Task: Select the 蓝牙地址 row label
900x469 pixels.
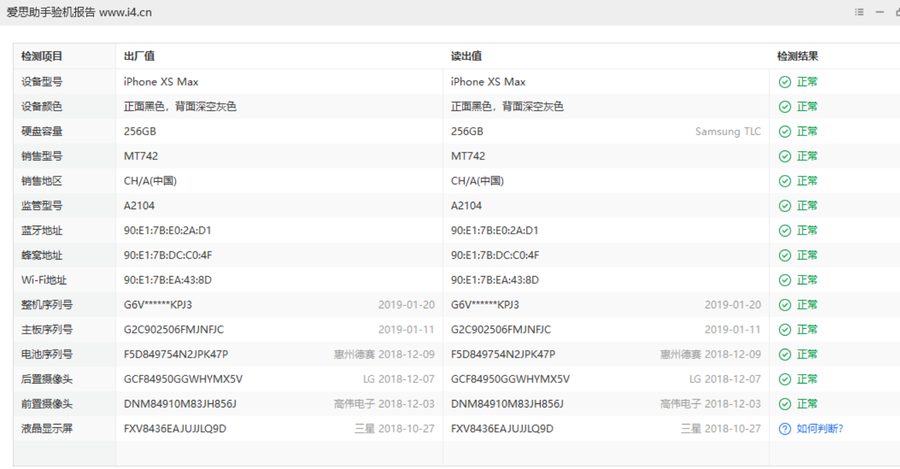Action: point(42,231)
